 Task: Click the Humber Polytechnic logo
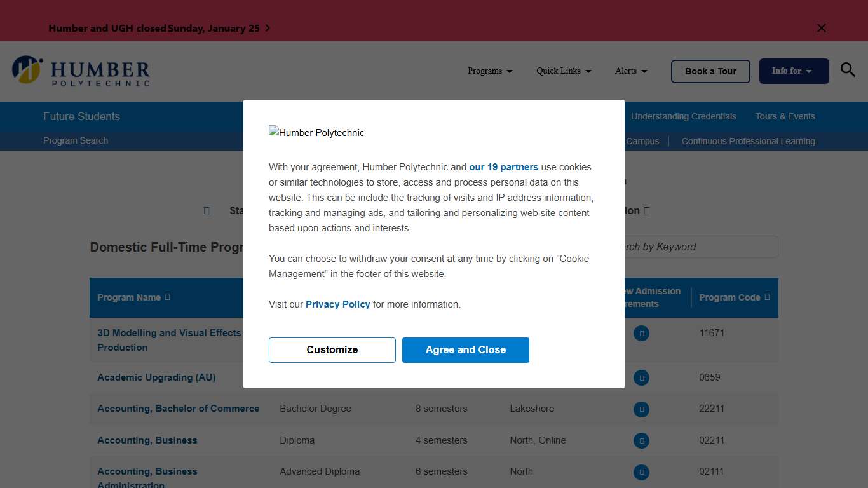[x=81, y=71]
